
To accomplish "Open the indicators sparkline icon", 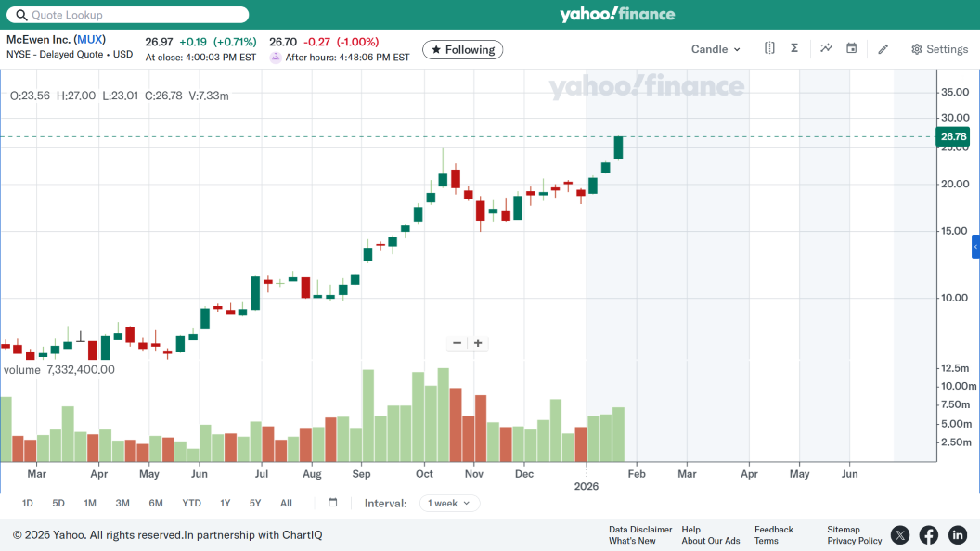I will coord(826,48).
